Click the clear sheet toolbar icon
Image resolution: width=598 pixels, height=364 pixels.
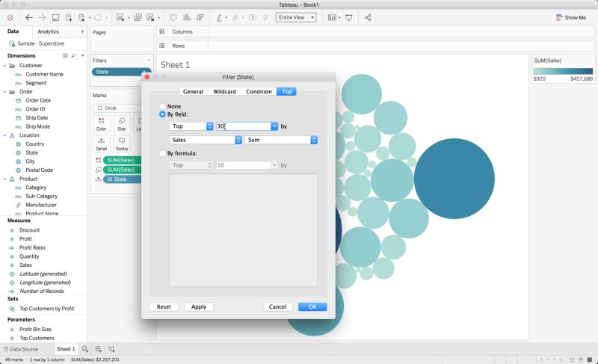tap(150, 17)
